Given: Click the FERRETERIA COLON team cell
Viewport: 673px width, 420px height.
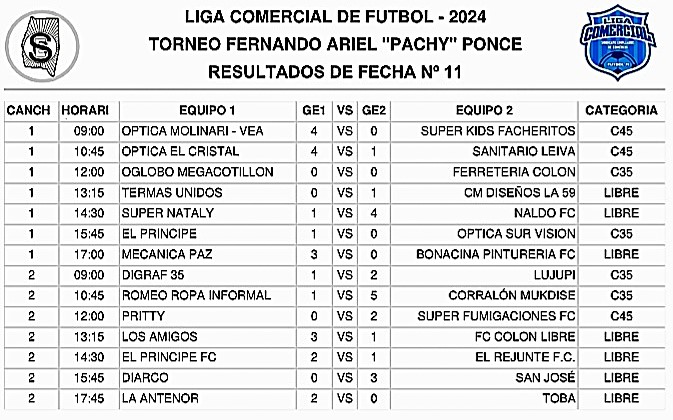Looking at the screenshot, I should [x=484, y=172].
